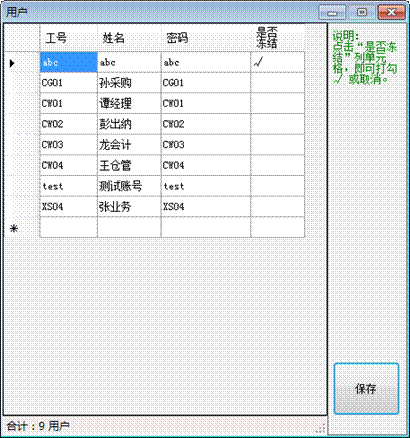410x438 pixels.
Task: Select the 龙会计 name cell
Action: point(129,145)
